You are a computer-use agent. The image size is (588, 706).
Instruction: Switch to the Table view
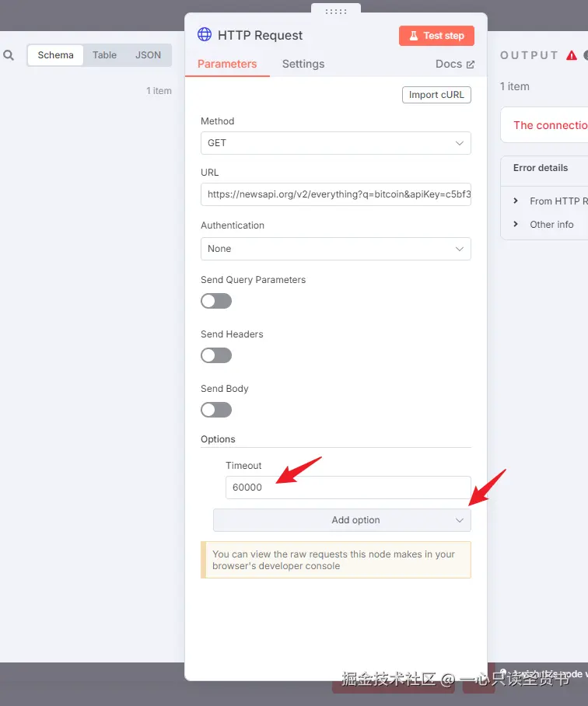(104, 55)
